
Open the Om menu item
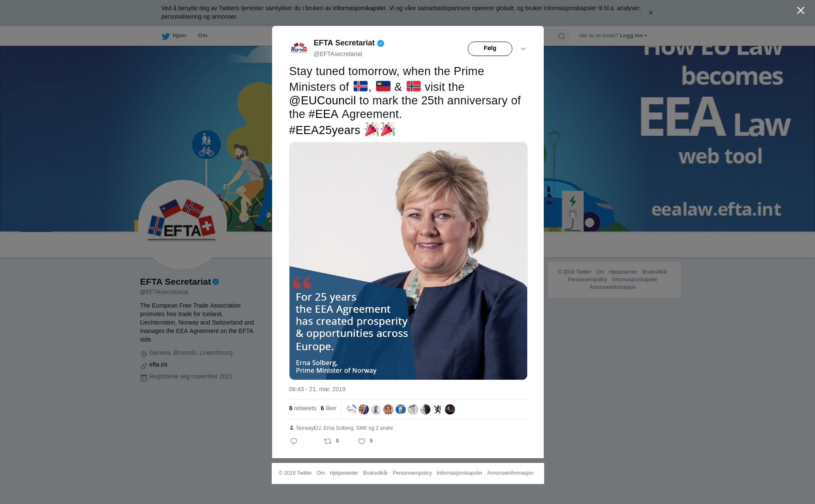pyautogui.click(x=202, y=36)
